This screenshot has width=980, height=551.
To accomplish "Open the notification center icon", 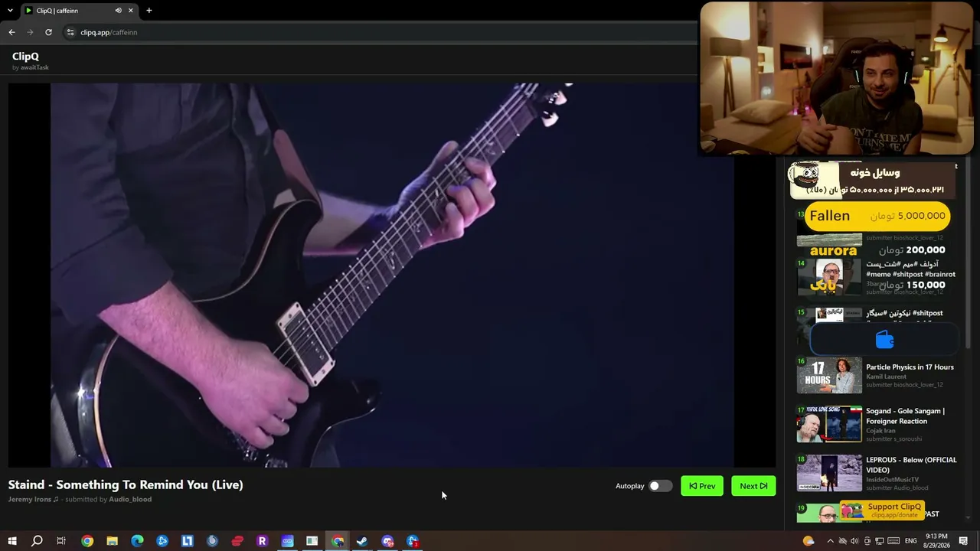I will coord(963,541).
